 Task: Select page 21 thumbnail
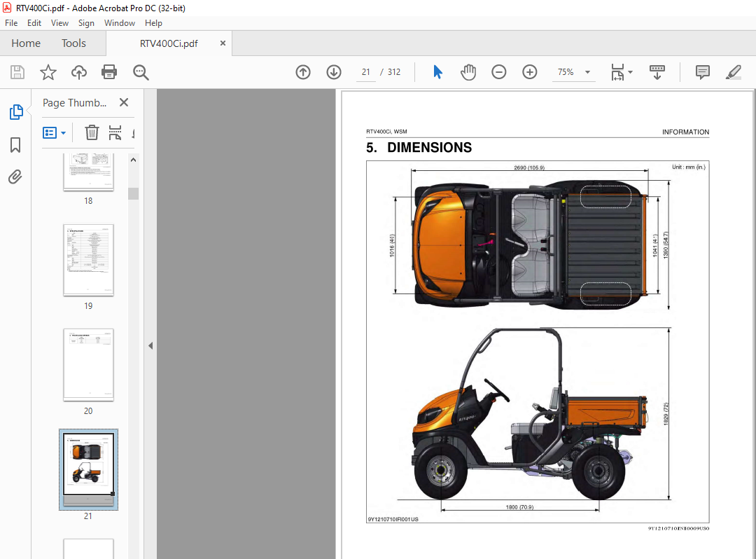point(88,470)
